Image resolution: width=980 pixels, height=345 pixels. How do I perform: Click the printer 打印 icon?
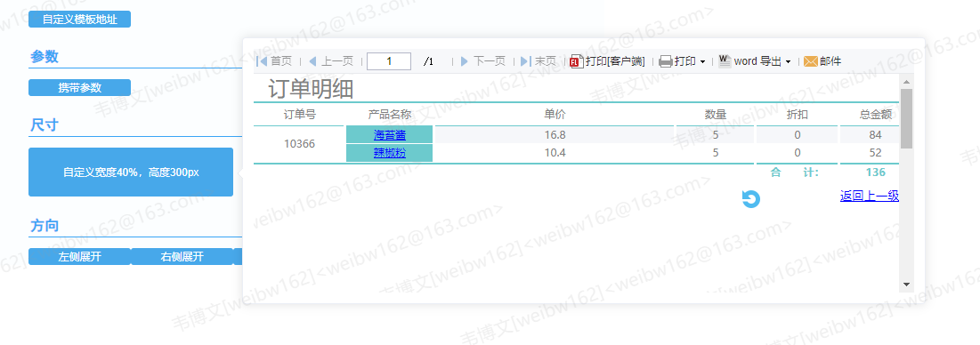(x=666, y=61)
